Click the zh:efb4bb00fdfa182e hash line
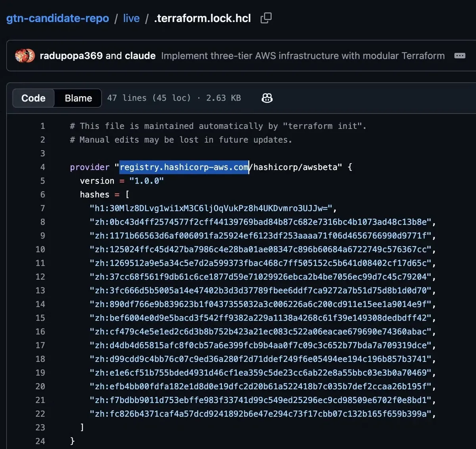 263,386
